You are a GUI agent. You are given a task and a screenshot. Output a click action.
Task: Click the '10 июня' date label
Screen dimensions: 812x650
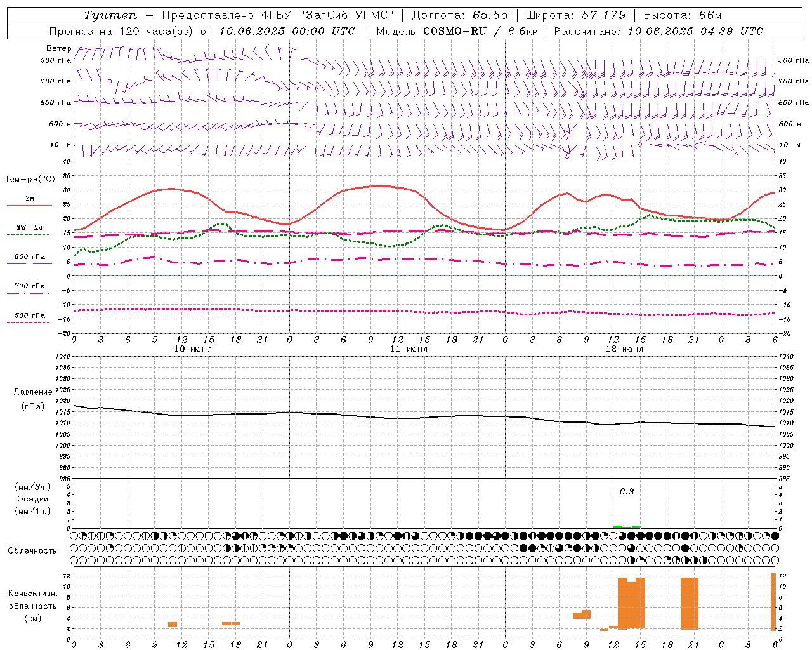pos(193,349)
